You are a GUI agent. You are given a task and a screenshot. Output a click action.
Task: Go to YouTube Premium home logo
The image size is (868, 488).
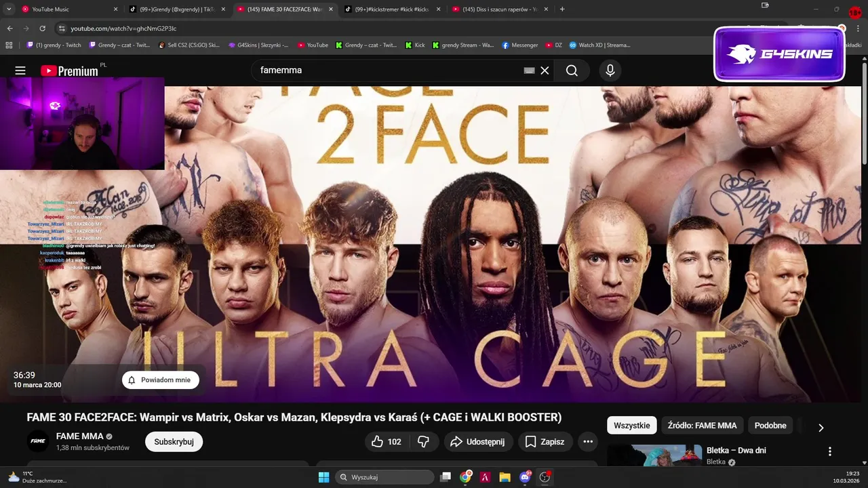(x=69, y=70)
